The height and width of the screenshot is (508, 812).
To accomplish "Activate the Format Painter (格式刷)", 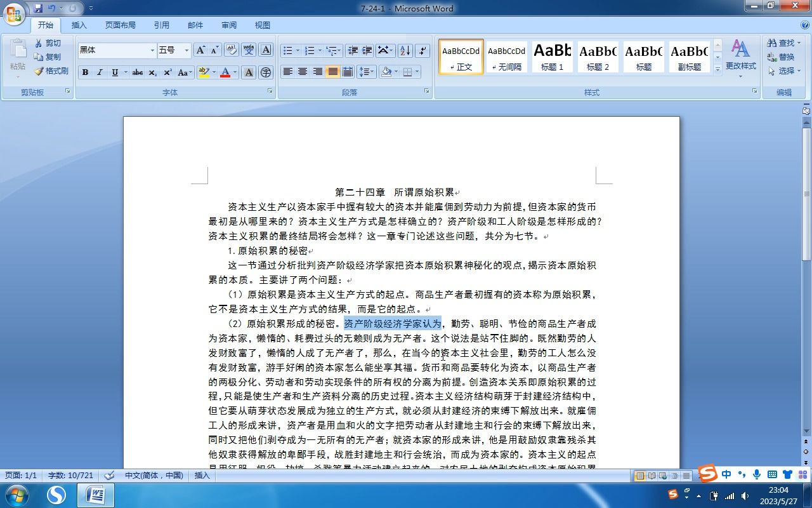I will point(51,71).
